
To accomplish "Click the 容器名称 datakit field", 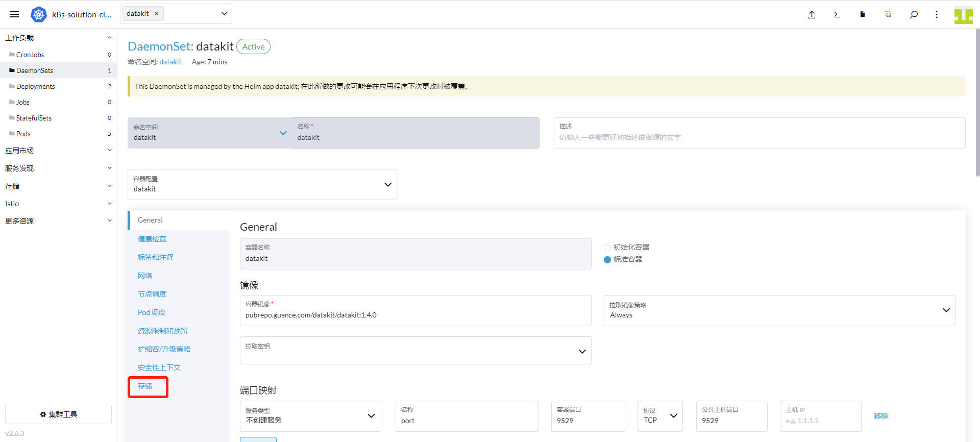I will click(415, 254).
